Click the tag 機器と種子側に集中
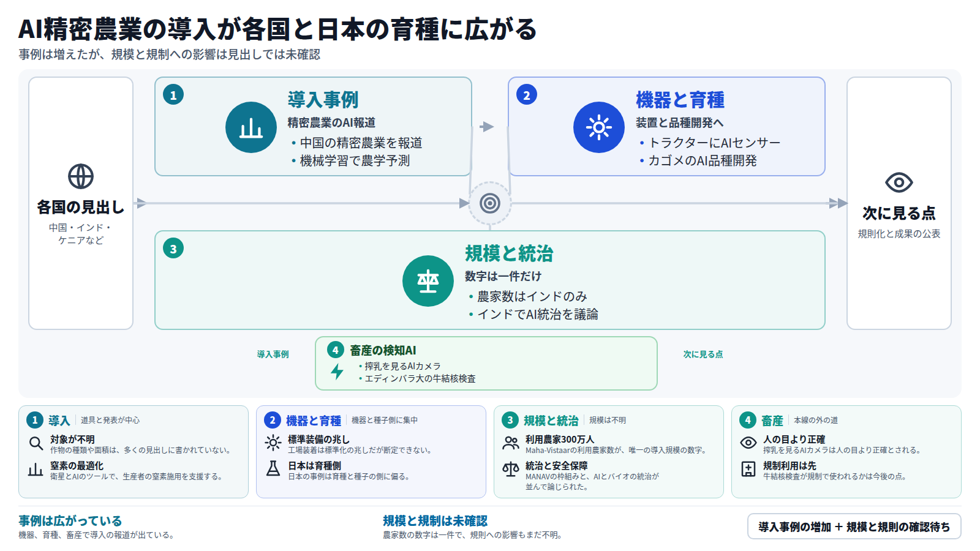 coord(385,421)
